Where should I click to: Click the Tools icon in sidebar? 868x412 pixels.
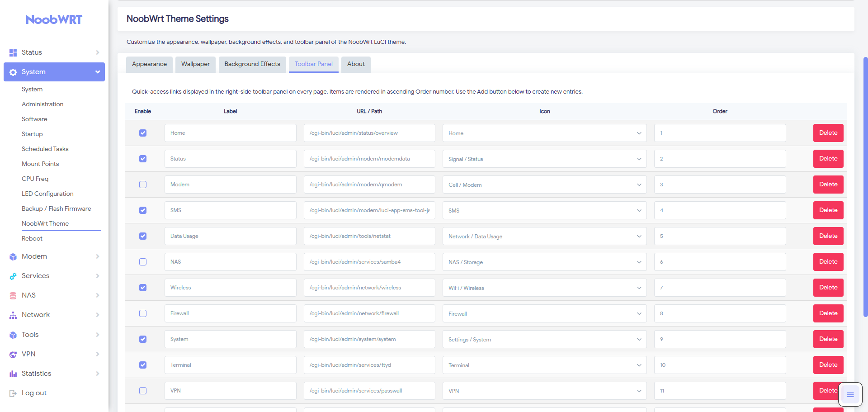[x=13, y=335]
